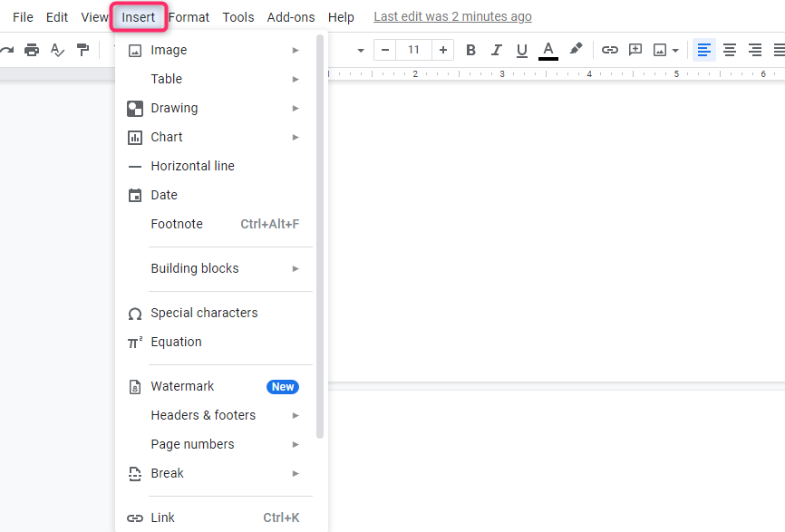Screen dimensions: 785x532
Task: Select right align
Action: click(x=755, y=50)
